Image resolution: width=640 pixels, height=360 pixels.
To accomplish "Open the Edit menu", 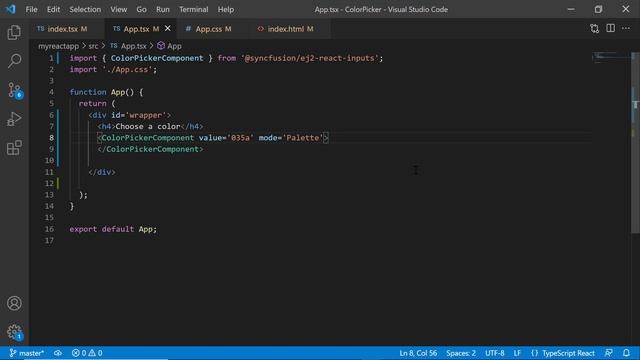I will click(x=53, y=9).
